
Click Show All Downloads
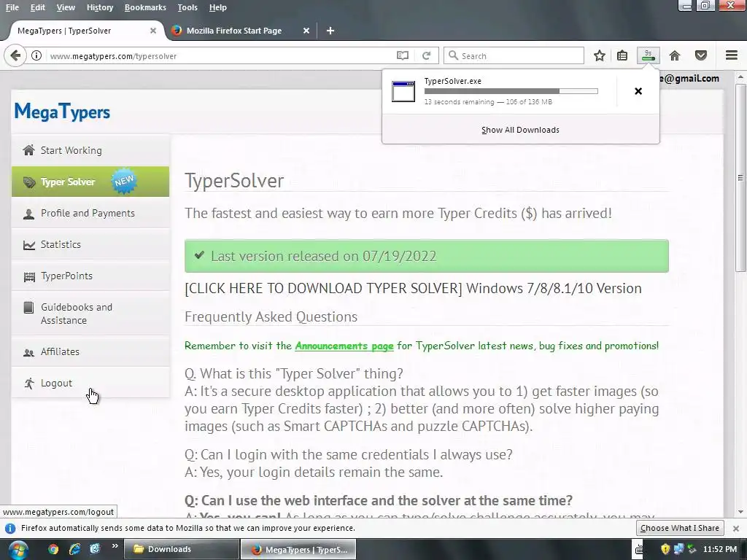point(520,130)
